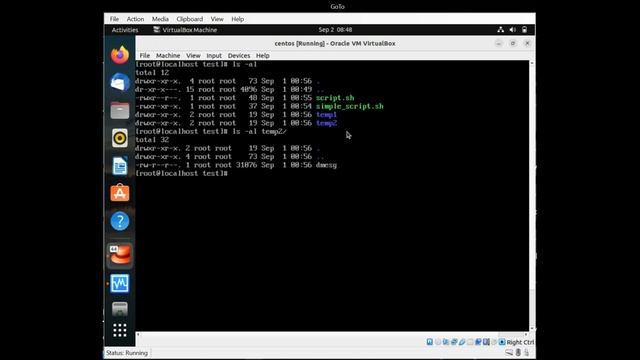Open the outer window View menu
Viewport: 640px width, 360px height.
[x=217, y=19]
